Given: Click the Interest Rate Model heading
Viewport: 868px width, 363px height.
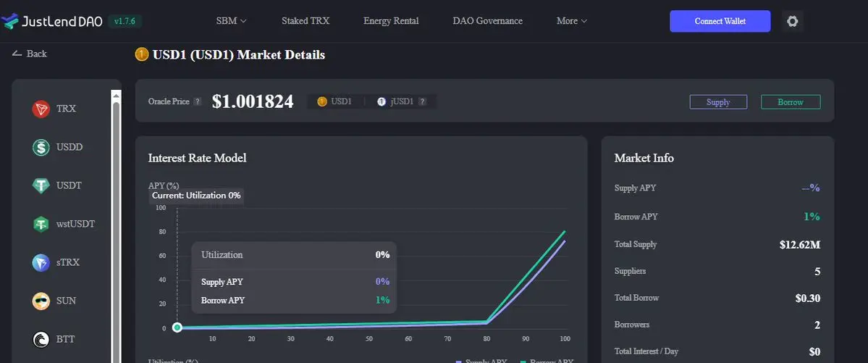Looking at the screenshot, I should click(197, 158).
